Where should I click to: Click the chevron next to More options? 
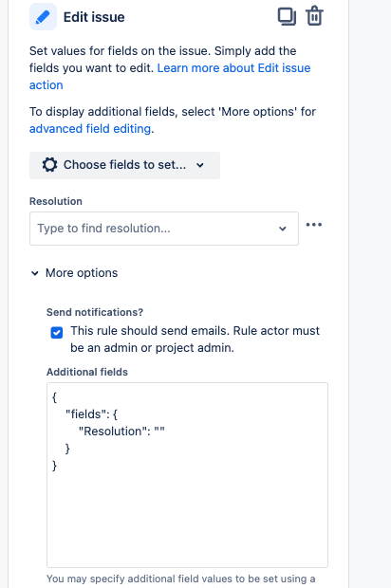click(35, 273)
